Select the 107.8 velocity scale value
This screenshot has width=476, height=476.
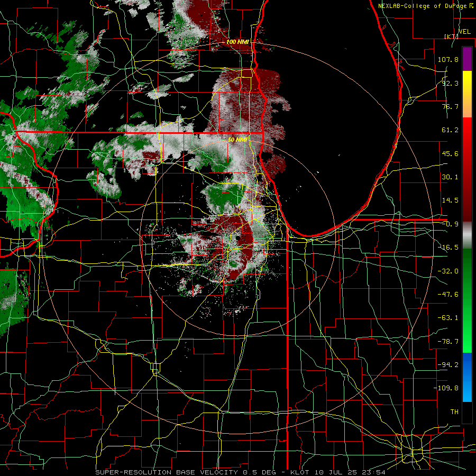[x=448, y=59]
